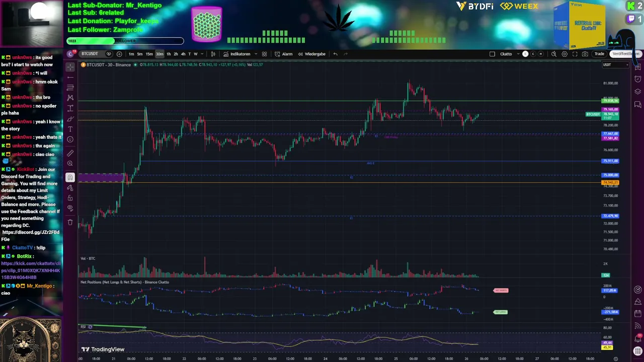
Task: Open the Fibonacci retracement tools
Action: 70,87
